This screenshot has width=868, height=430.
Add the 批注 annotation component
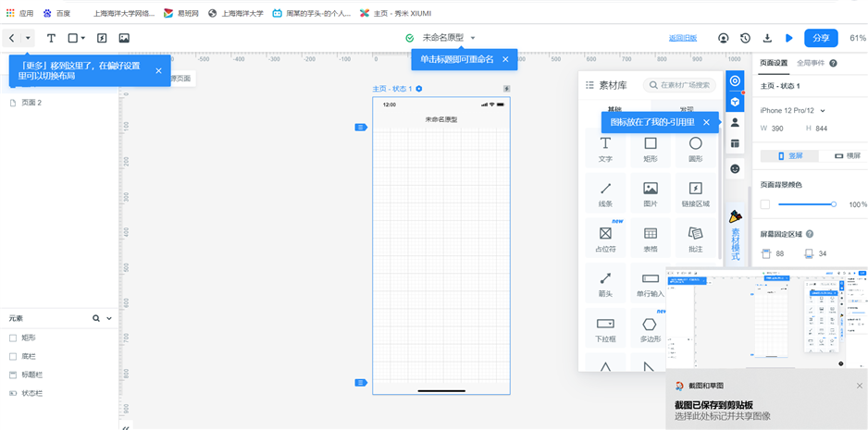[695, 238]
